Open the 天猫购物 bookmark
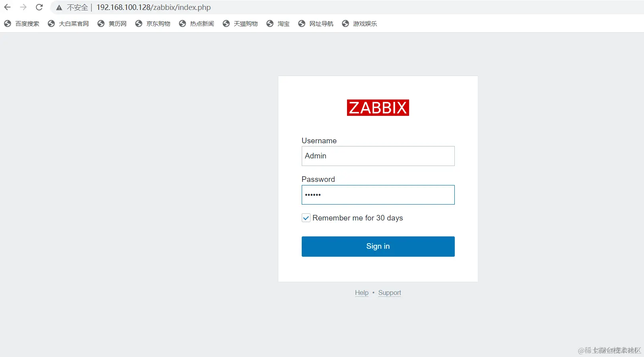The width and height of the screenshot is (644, 357). click(x=240, y=24)
